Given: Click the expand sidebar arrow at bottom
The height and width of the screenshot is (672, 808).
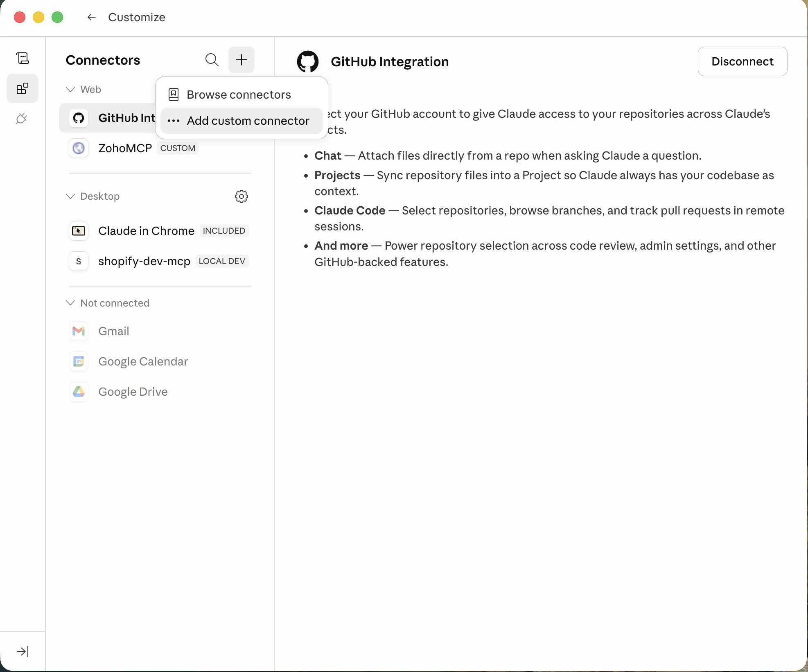Looking at the screenshot, I should point(23,651).
